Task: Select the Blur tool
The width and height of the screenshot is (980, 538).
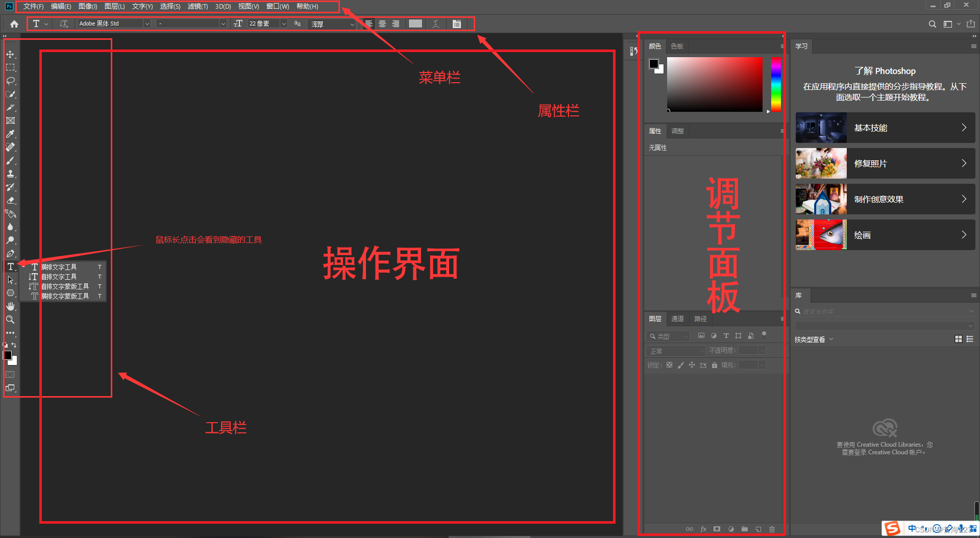Action: (x=10, y=227)
